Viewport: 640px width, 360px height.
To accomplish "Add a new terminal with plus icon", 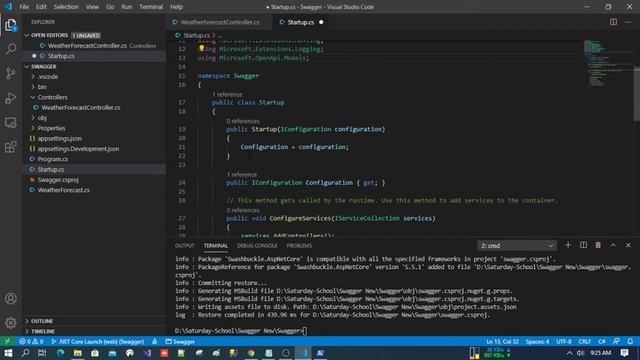I will tap(568, 245).
